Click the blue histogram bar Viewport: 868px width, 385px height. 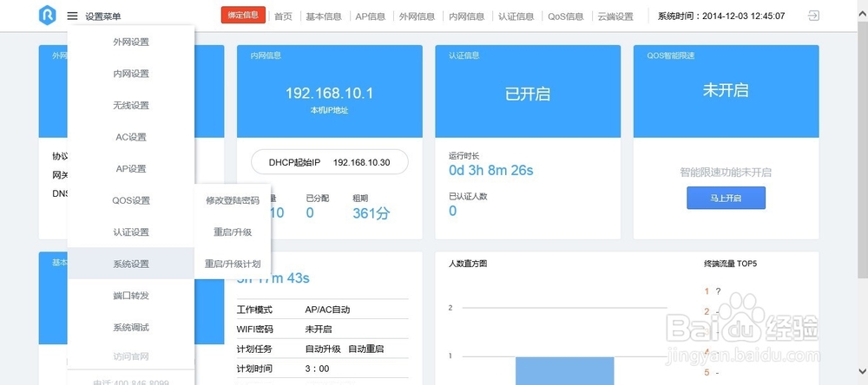click(565, 370)
